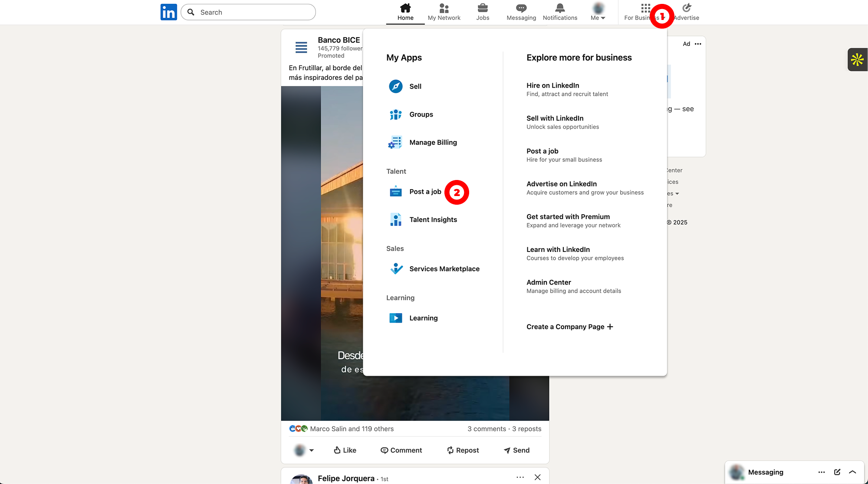Dismiss Felipe Jorquera's post with X
This screenshot has height=484, width=868.
click(x=537, y=477)
